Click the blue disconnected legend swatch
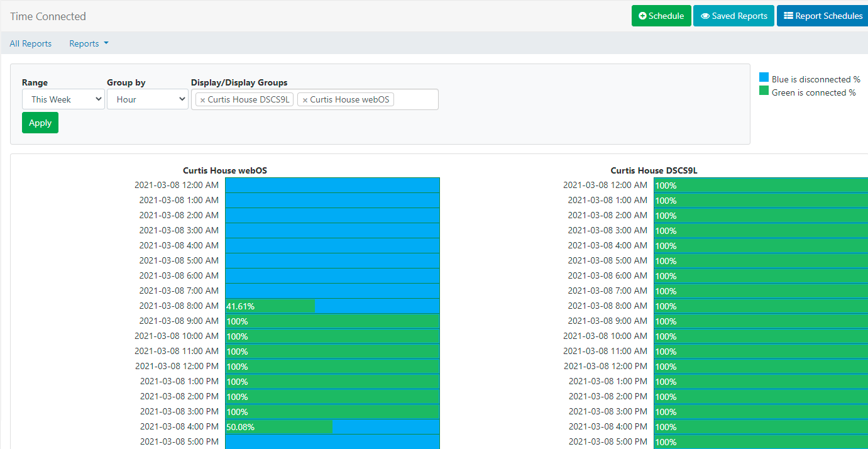868x449 pixels. (764, 78)
